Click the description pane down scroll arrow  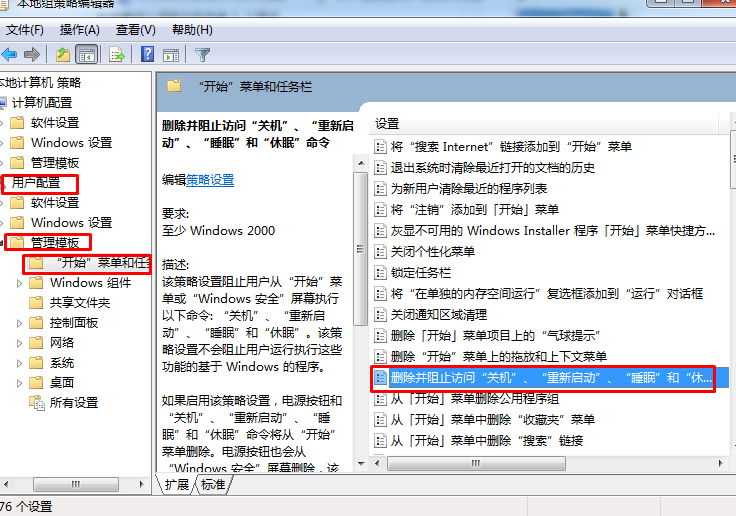coord(361,463)
